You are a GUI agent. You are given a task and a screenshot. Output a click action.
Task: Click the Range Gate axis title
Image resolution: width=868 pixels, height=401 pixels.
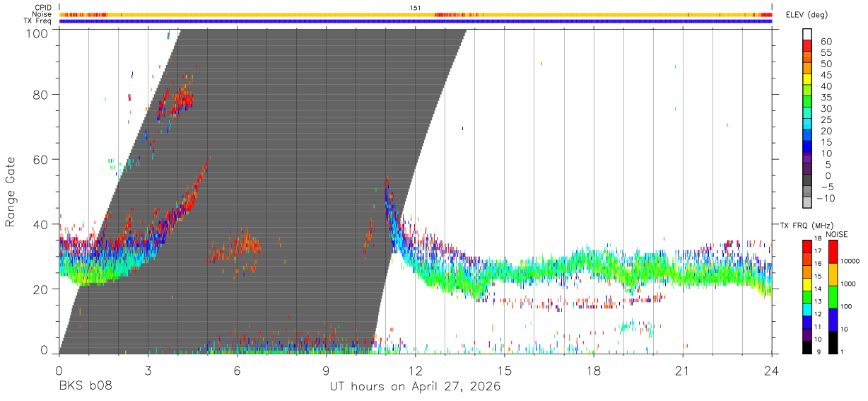(10, 192)
